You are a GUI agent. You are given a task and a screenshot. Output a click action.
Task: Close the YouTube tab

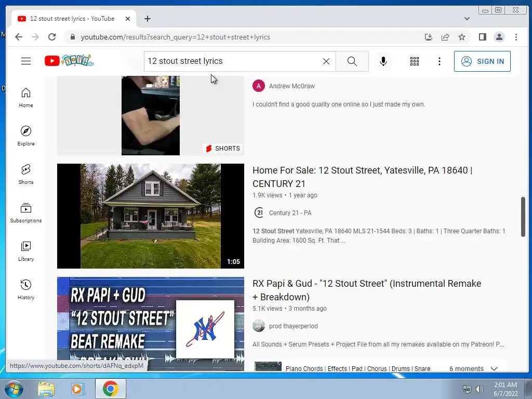pos(128,19)
